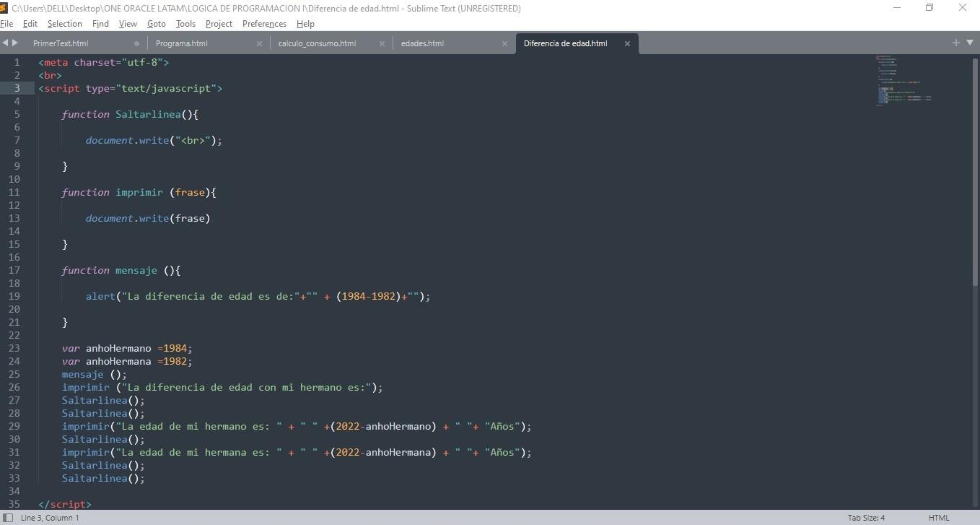Click the var anhoHermano =1984 line
Viewport: 980px width, 525px height.
(127, 348)
